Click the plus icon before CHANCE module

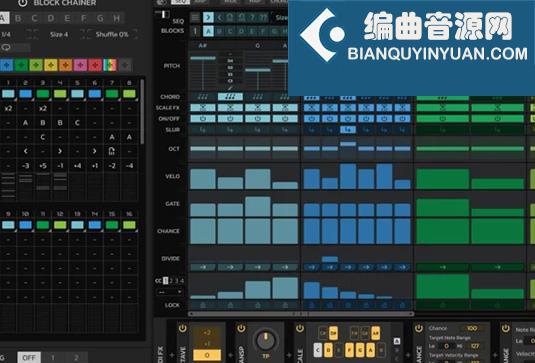(407, 355)
